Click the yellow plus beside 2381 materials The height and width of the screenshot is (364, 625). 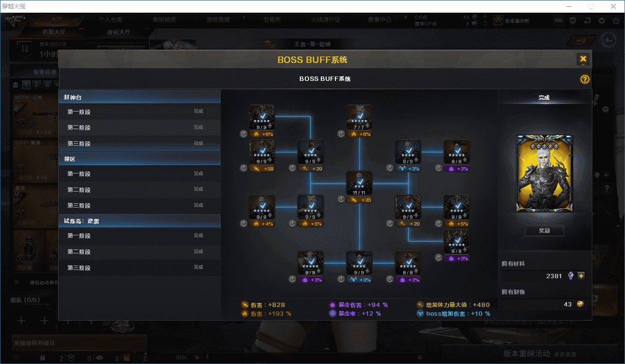pyautogui.click(x=581, y=276)
